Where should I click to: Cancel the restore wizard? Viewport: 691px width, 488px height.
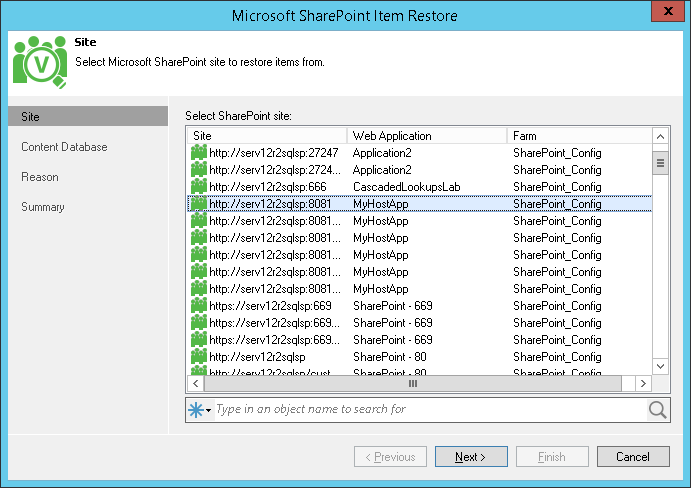click(x=633, y=457)
